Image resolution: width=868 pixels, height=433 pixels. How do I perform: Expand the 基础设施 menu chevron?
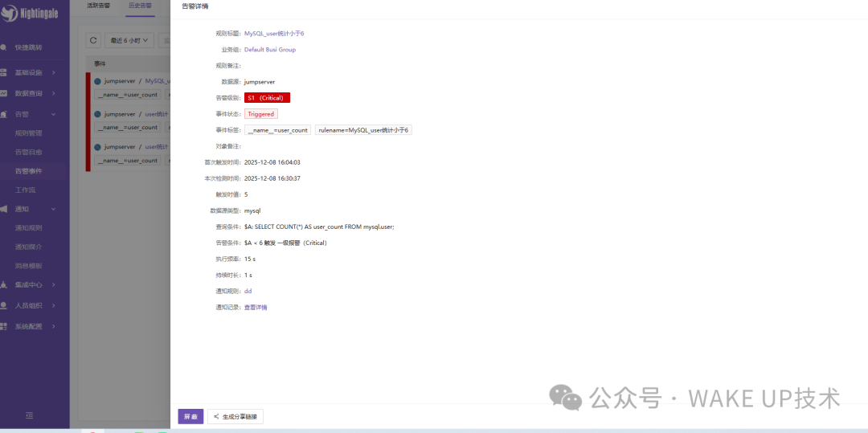click(x=54, y=72)
